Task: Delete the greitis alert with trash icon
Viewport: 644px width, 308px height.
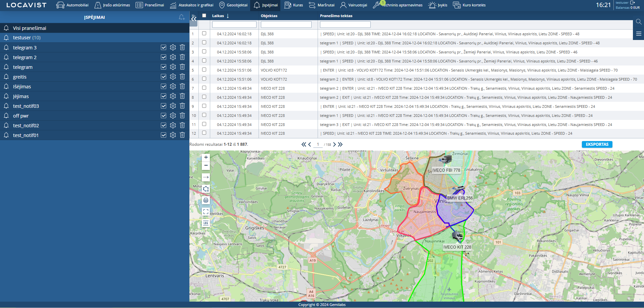Action: tap(182, 77)
